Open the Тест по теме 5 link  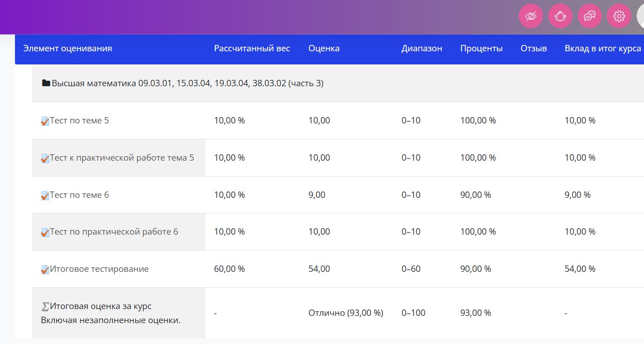(79, 121)
